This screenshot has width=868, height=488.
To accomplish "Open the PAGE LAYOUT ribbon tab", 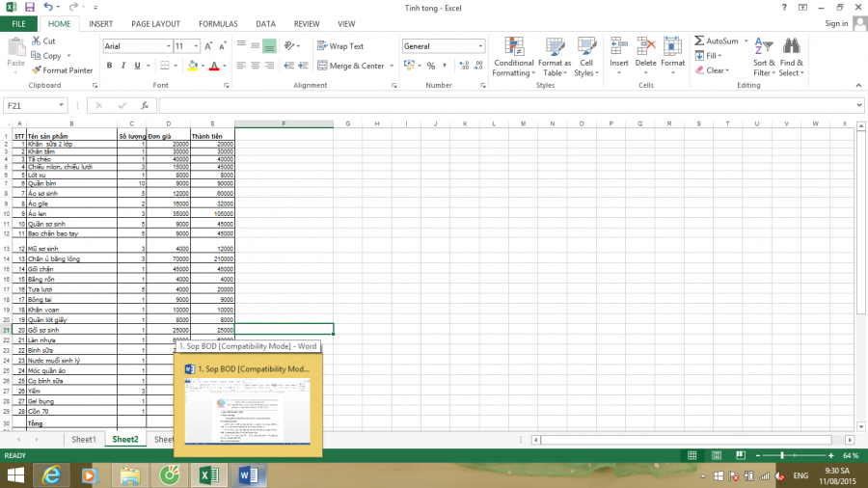I will click(x=155, y=23).
